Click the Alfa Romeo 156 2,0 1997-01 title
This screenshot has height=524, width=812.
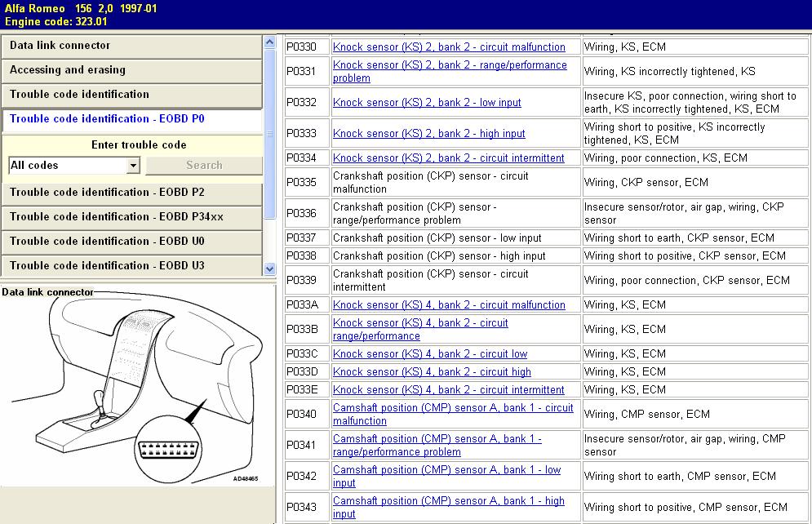point(81,8)
